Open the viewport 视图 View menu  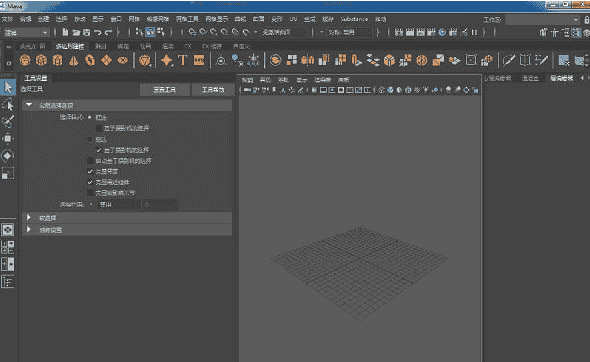click(x=247, y=80)
